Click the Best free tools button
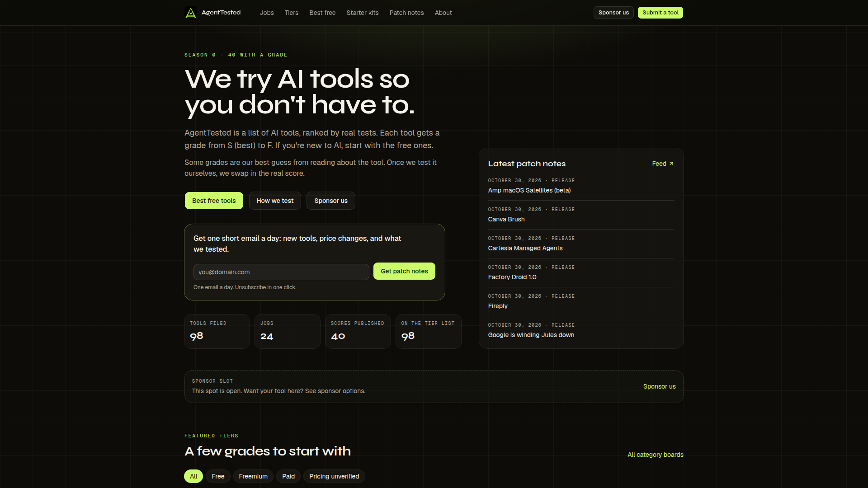Screen dimensions: 868x488 pos(214,201)
